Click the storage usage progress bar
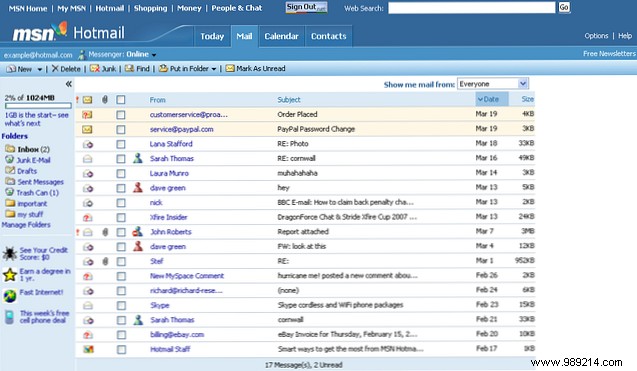The width and height of the screenshot is (637, 371). [38, 106]
